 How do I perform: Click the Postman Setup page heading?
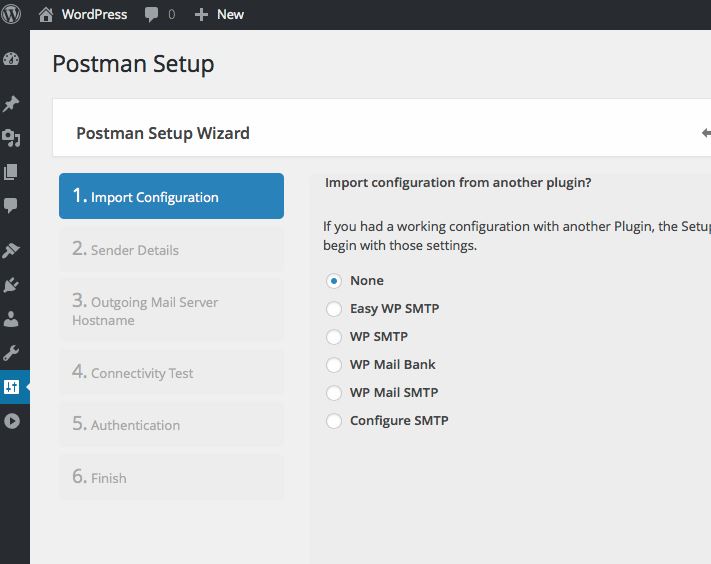[x=133, y=64]
